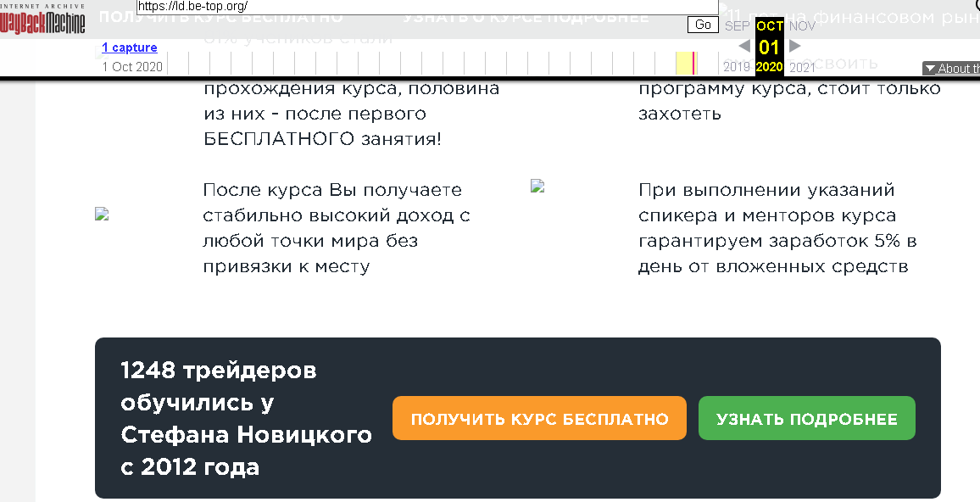Select the SEP month label
980x502 pixels.
(737, 26)
